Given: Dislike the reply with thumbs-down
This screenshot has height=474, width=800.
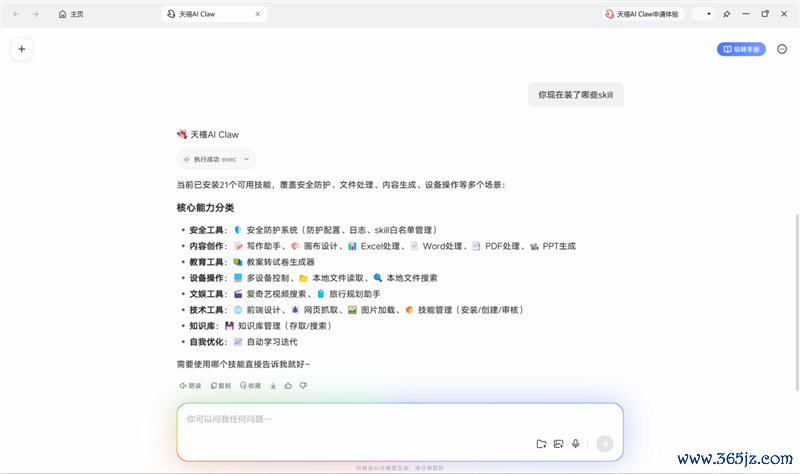Looking at the screenshot, I should [303, 386].
